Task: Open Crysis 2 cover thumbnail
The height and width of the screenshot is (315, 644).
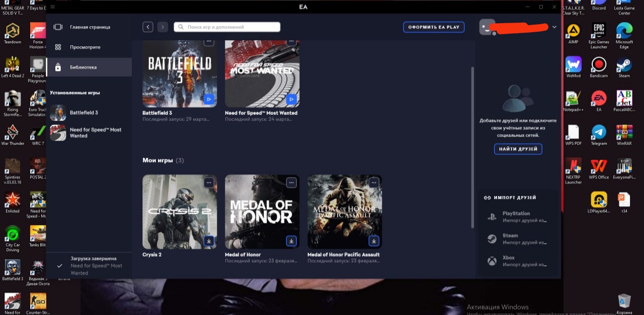Action: pyautogui.click(x=180, y=212)
